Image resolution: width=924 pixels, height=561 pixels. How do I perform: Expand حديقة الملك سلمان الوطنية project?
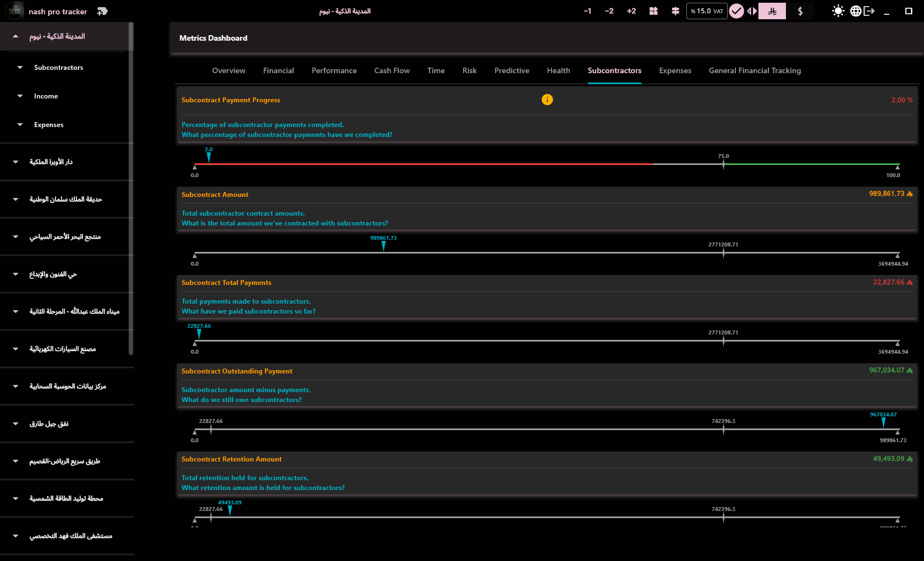tap(15, 199)
